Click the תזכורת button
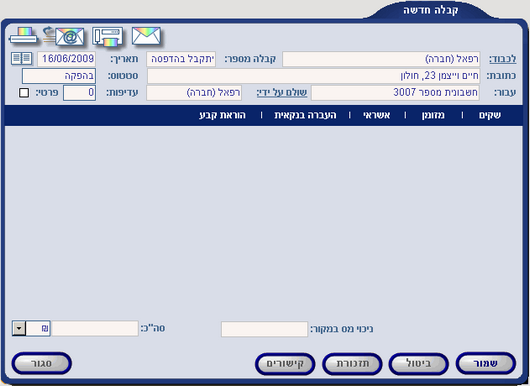Image resolution: width=530 pixels, height=386 pixels. pyautogui.click(x=352, y=364)
